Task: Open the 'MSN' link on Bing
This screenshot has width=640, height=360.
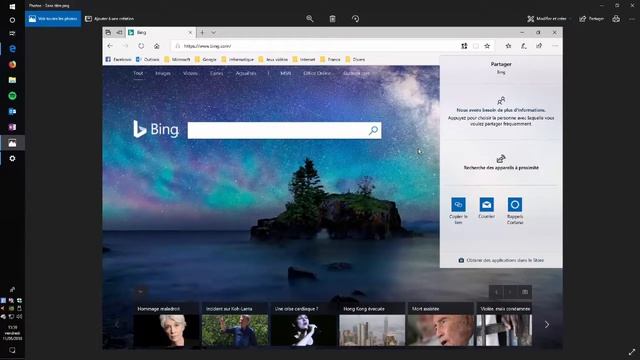Action: coord(286,73)
